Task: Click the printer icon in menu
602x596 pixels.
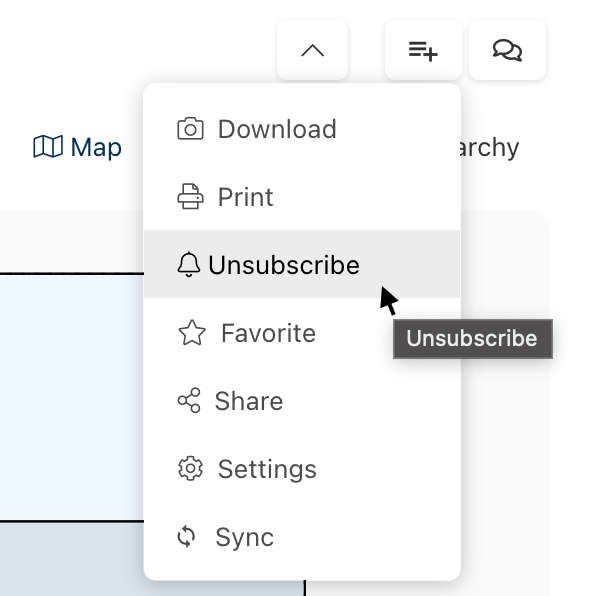Action: click(190, 197)
